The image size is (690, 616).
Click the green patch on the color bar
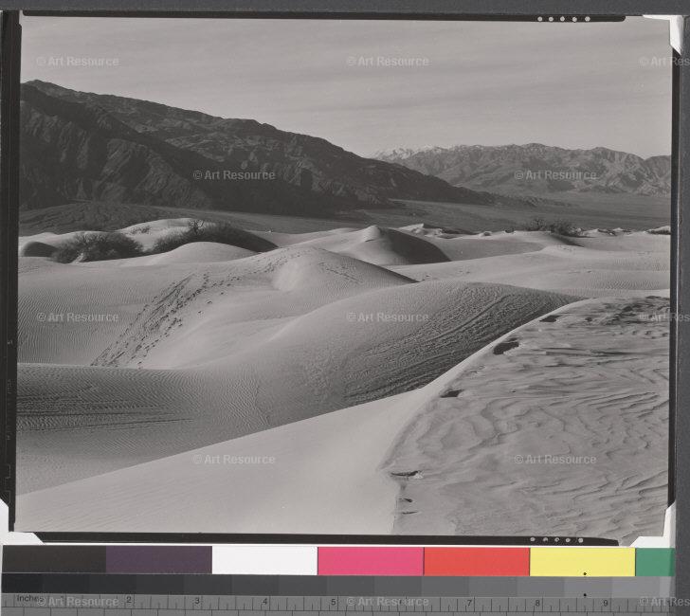pyautogui.click(x=655, y=562)
